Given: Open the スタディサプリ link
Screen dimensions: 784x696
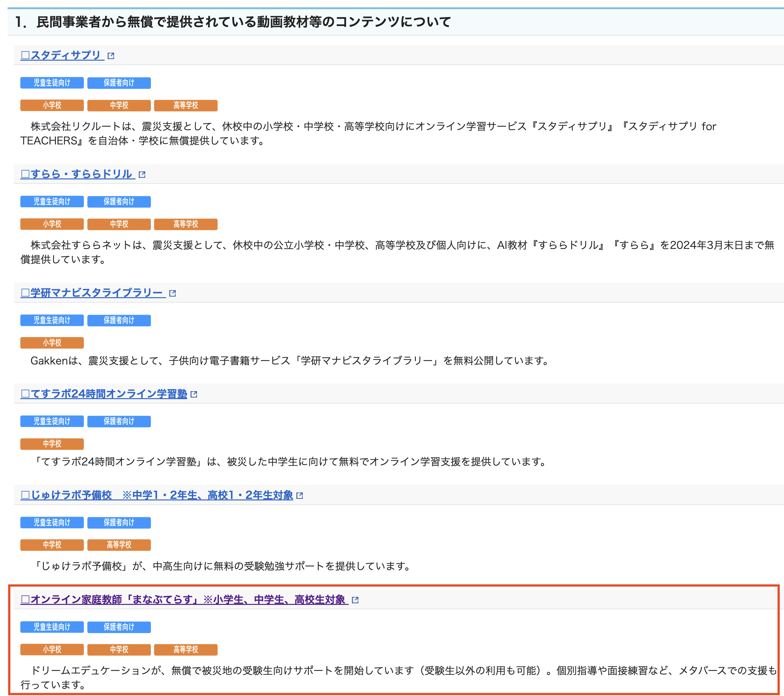Looking at the screenshot, I should pos(62,55).
